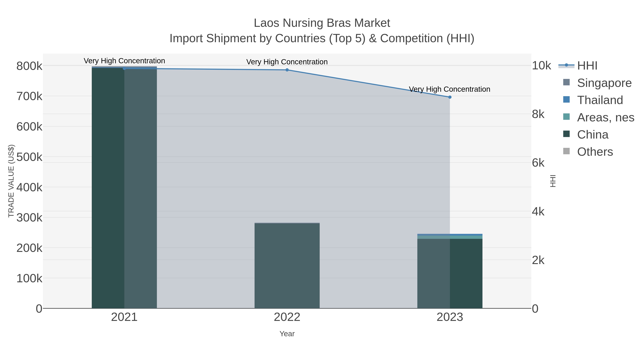Viewport: 644px width, 362px height.
Task: Toggle Areas, nes series in the legend
Action: click(599, 117)
